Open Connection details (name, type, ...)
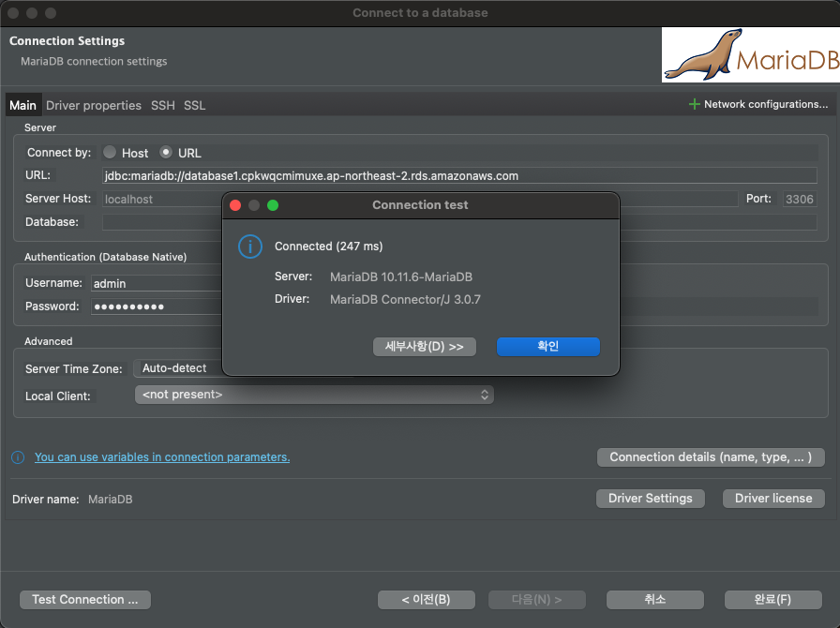Image resolution: width=840 pixels, height=628 pixels. (x=711, y=457)
